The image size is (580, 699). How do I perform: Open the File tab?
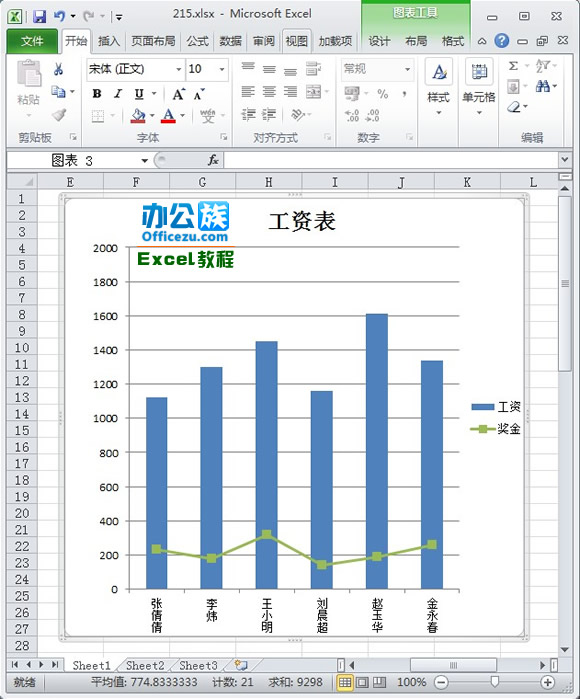(x=32, y=41)
